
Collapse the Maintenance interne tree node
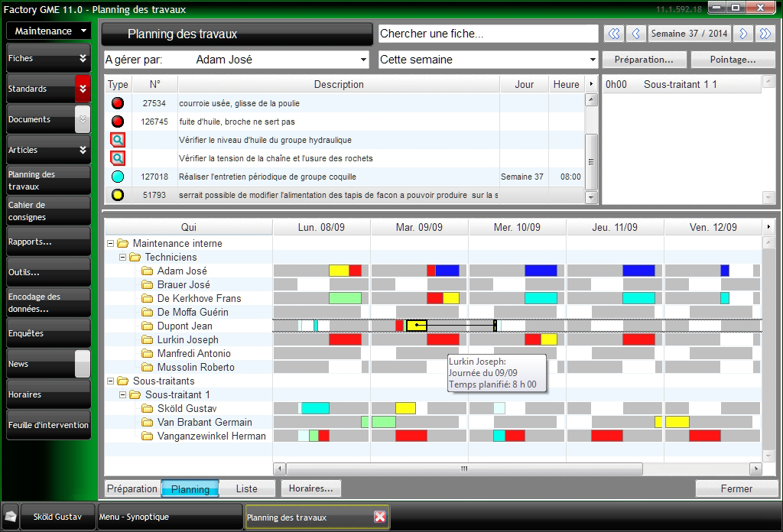click(110, 244)
